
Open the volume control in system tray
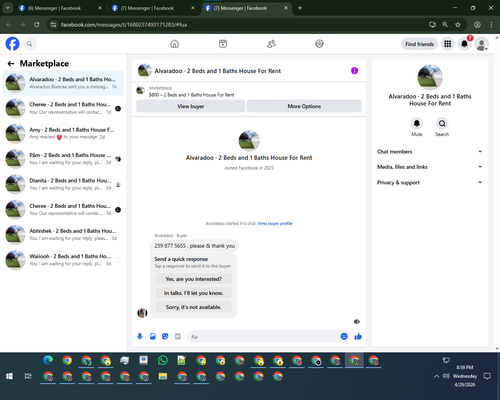coord(446,376)
